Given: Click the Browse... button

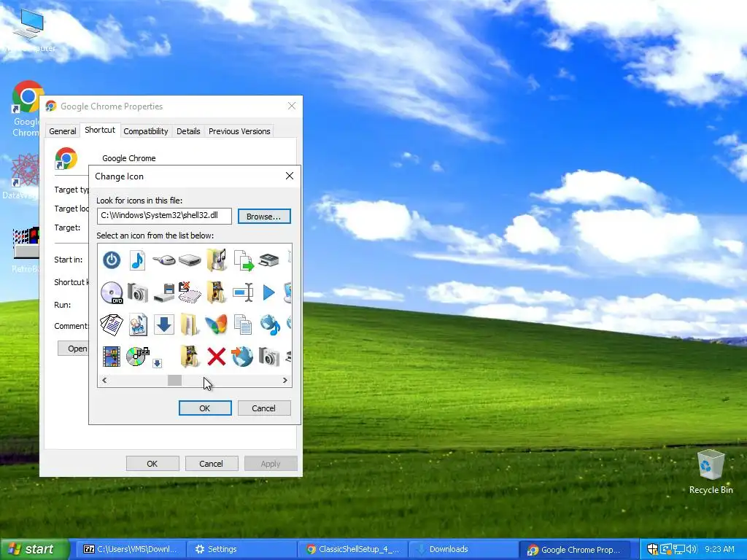Looking at the screenshot, I should pos(264,216).
